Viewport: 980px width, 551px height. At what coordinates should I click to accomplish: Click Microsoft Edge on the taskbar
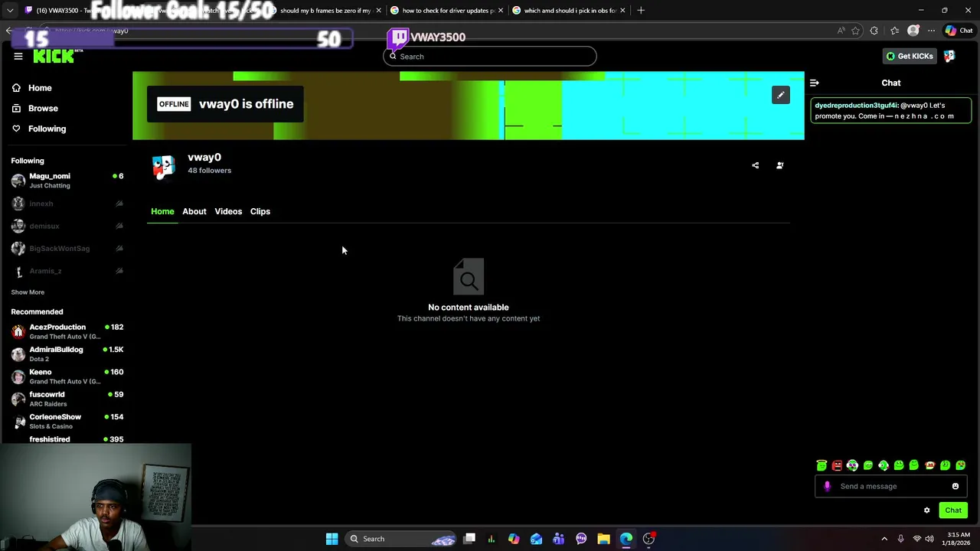(626, 539)
